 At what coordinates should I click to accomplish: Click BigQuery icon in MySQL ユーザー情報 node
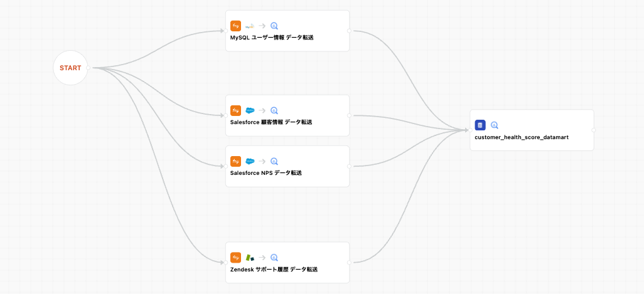click(274, 26)
